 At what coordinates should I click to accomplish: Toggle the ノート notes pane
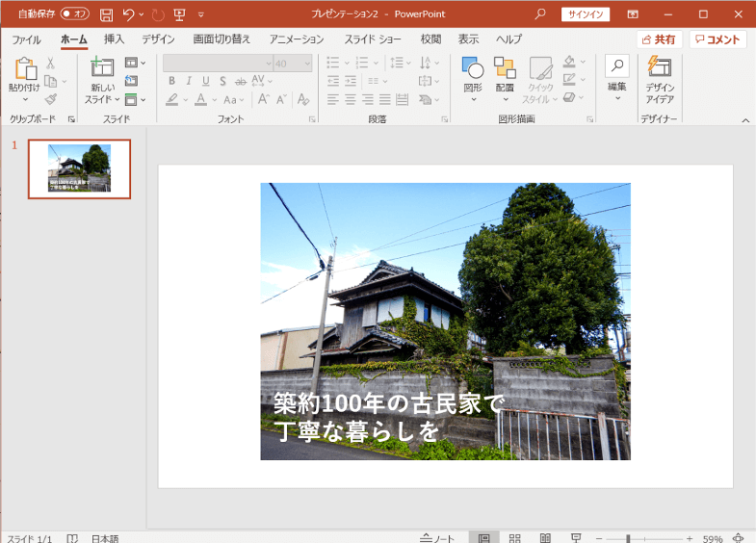pyautogui.click(x=438, y=538)
